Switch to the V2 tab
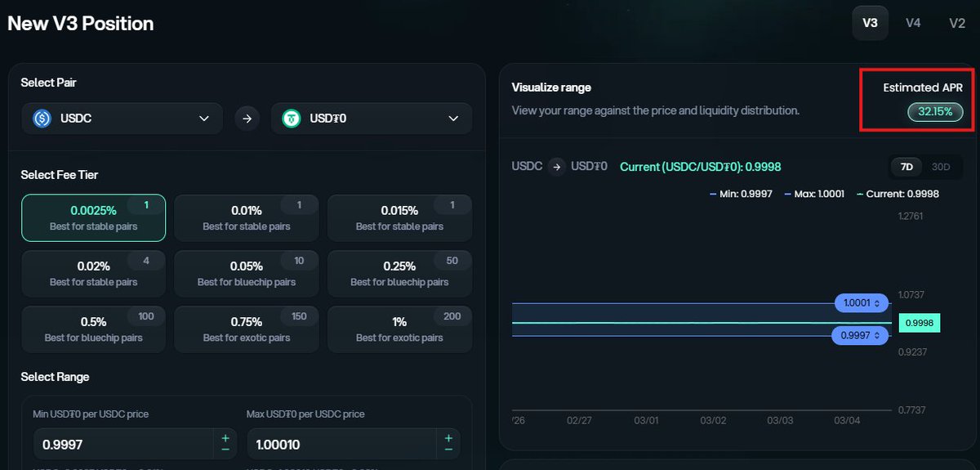The image size is (980, 470). pyautogui.click(x=957, y=23)
